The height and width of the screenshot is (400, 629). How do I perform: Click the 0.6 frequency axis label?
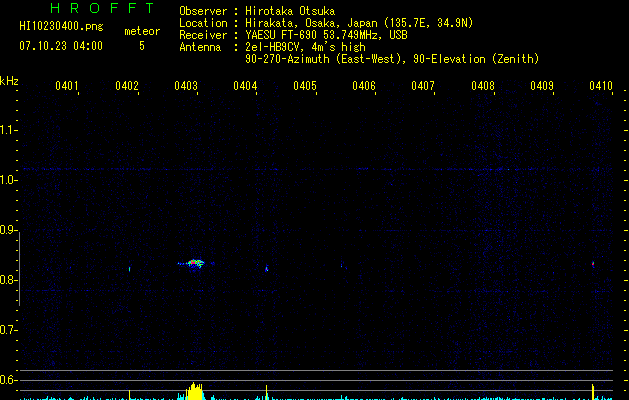8,380
